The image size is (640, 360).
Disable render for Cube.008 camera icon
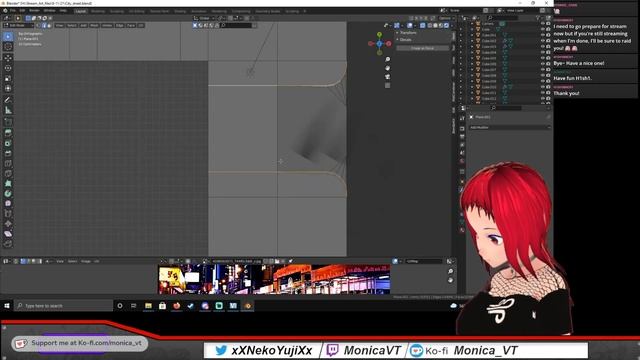548,76
